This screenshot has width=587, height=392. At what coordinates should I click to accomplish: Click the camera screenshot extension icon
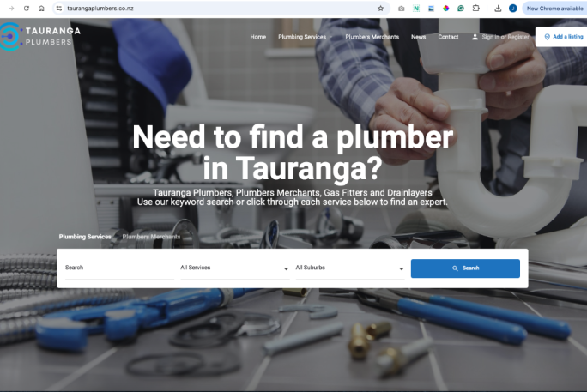pos(401,9)
